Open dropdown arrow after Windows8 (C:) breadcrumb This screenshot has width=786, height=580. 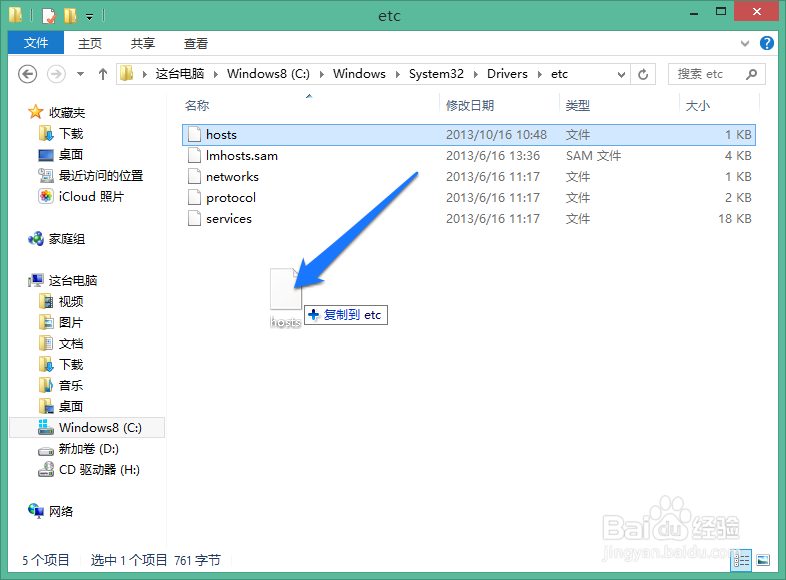(322, 75)
